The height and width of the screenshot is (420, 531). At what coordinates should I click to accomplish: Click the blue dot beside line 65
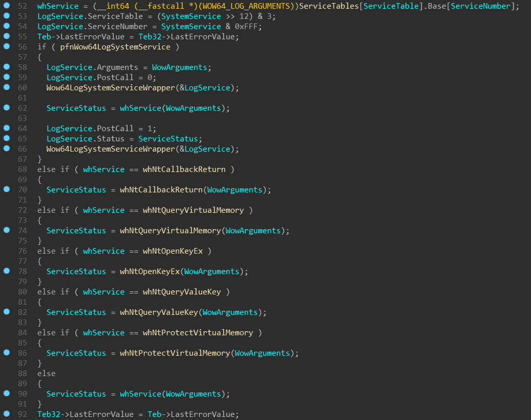(7, 138)
